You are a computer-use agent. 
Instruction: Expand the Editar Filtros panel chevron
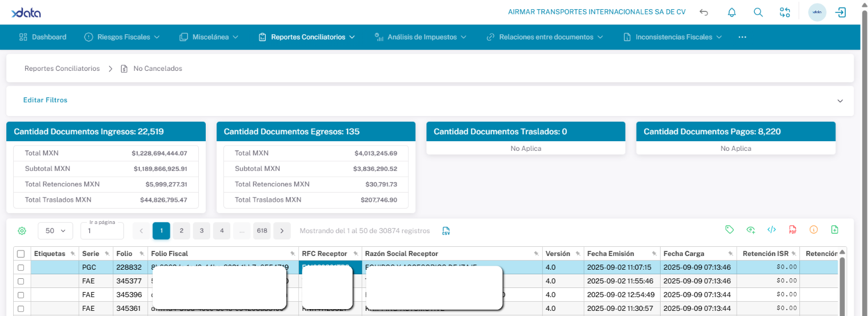tap(840, 101)
